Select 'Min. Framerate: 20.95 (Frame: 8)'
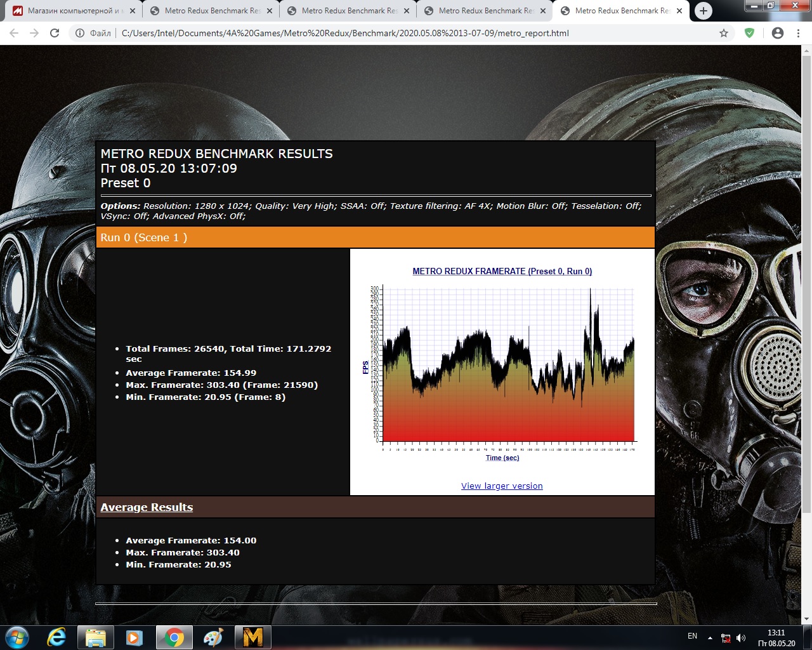Screen dimensions: 812x650 [x=206, y=397]
